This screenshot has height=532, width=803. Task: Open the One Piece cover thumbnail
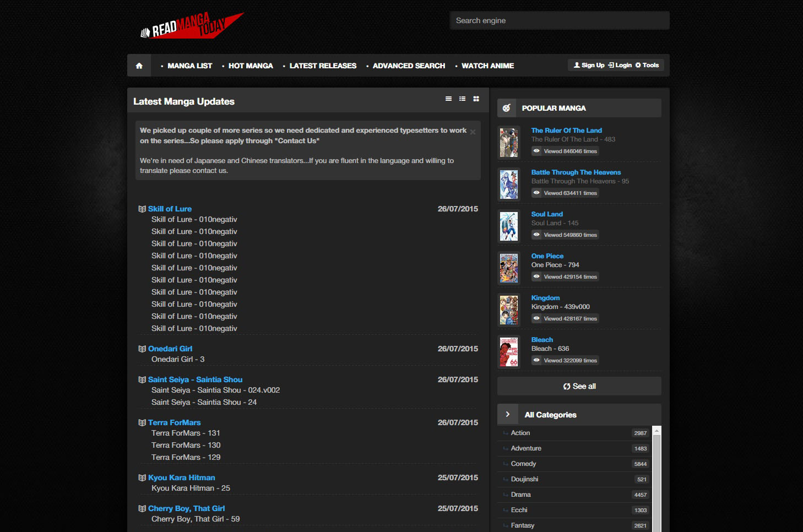click(509, 268)
